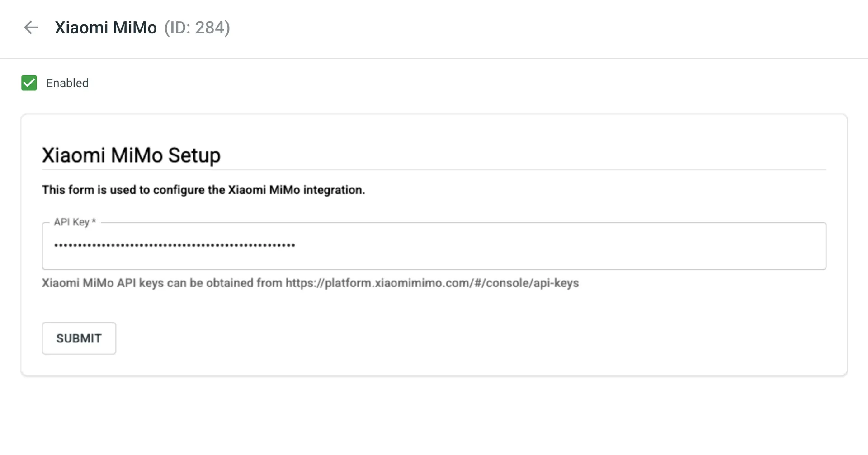Click the platform.xiaomimimo.com API keys URL
Screen dimensions: 868x455
432,283
